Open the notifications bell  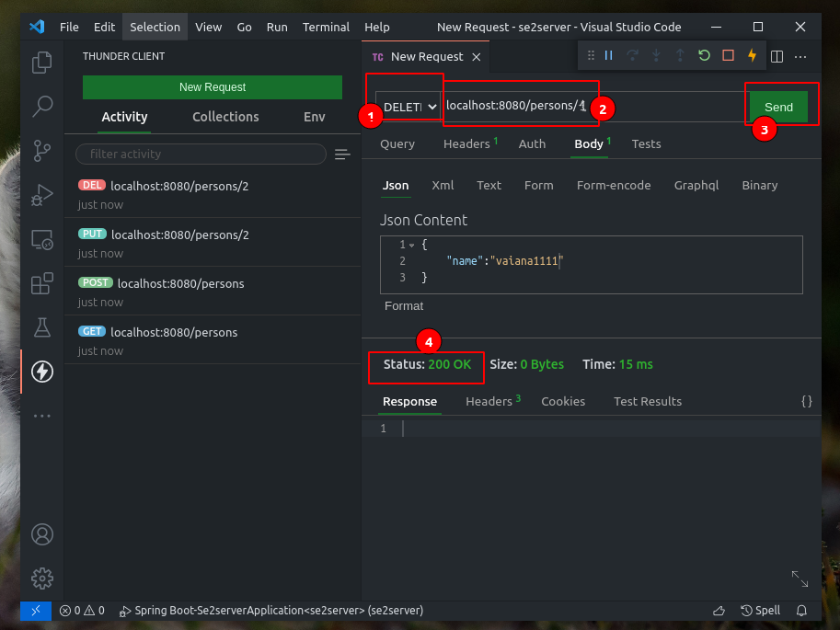click(x=801, y=611)
